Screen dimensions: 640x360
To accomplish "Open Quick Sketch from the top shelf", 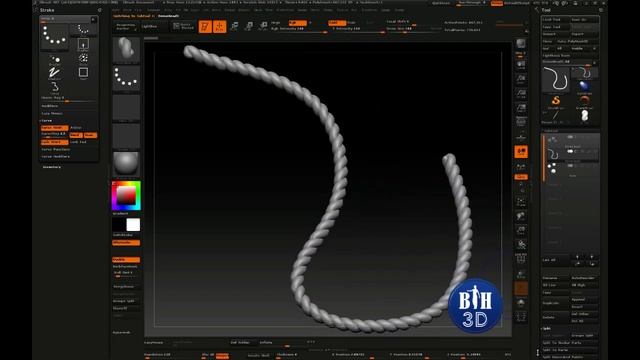I will (183, 27).
